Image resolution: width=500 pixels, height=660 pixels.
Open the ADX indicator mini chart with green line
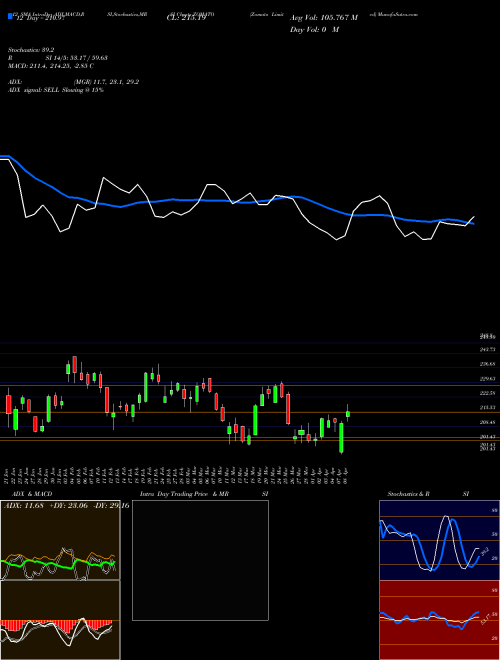[x=60, y=540]
